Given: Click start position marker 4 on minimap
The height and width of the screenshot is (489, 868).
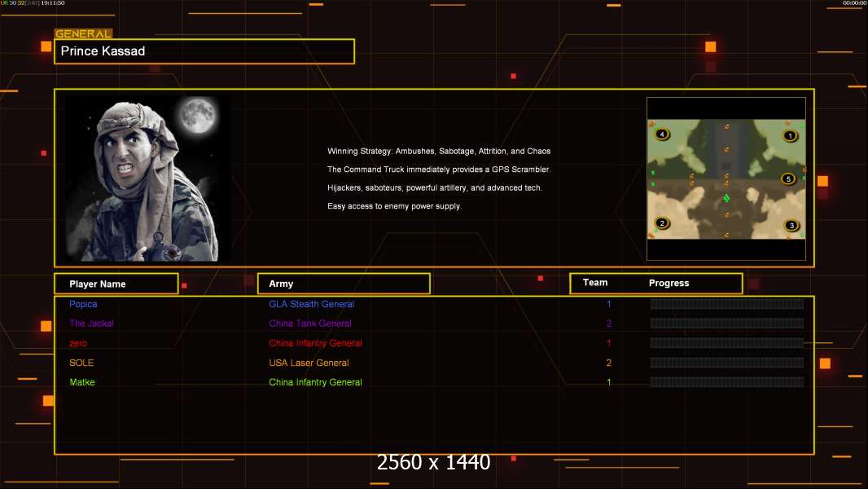Looking at the screenshot, I should point(662,134).
